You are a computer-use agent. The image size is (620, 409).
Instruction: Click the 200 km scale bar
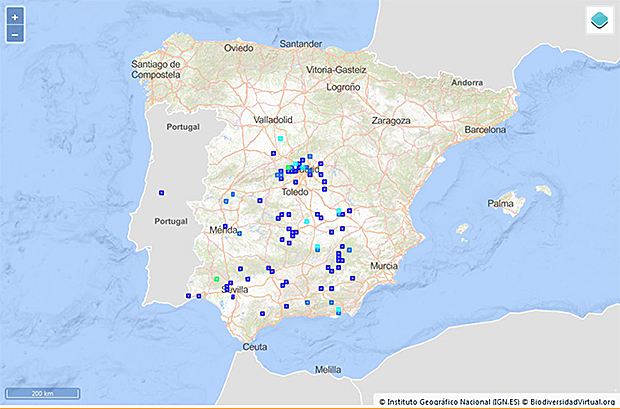click(x=42, y=393)
